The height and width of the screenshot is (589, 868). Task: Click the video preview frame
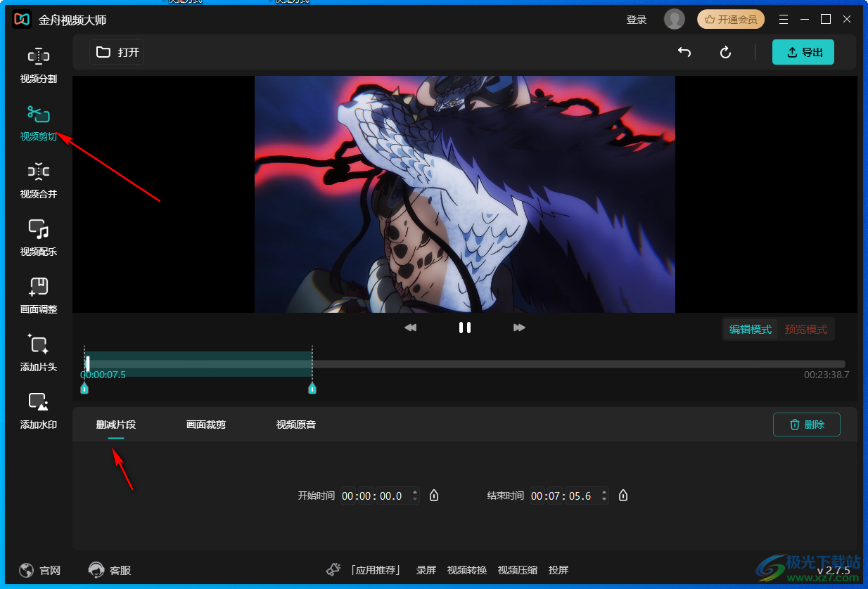click(465, 194)
